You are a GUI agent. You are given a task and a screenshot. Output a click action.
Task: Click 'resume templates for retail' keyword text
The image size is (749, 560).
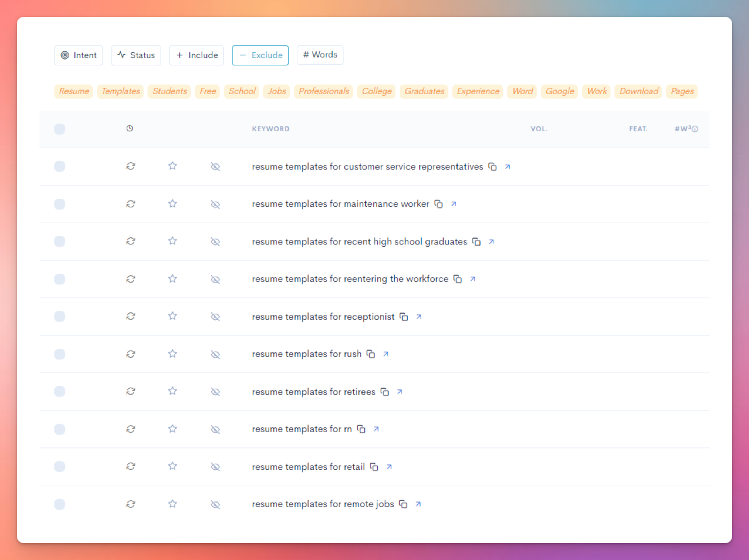click(x=309, y=466)
